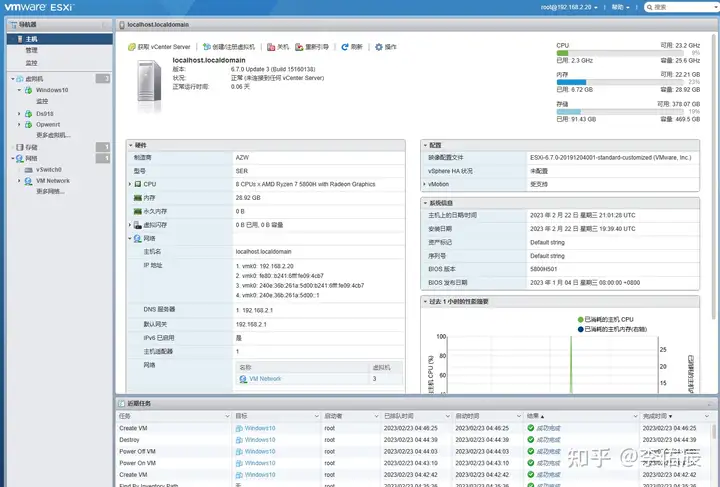
Task: Click the memory icon in hardware panel
Action: click(137, 198)
